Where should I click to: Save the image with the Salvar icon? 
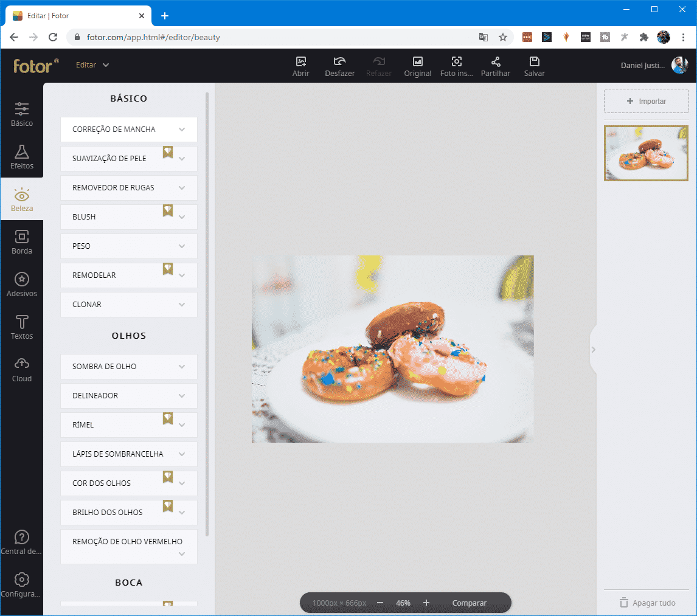(x=534, y=62)
